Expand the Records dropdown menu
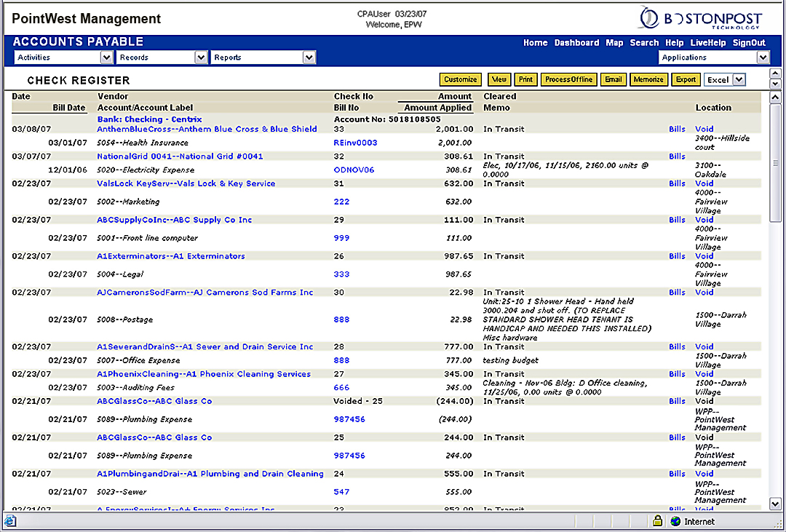 [162, 57]
